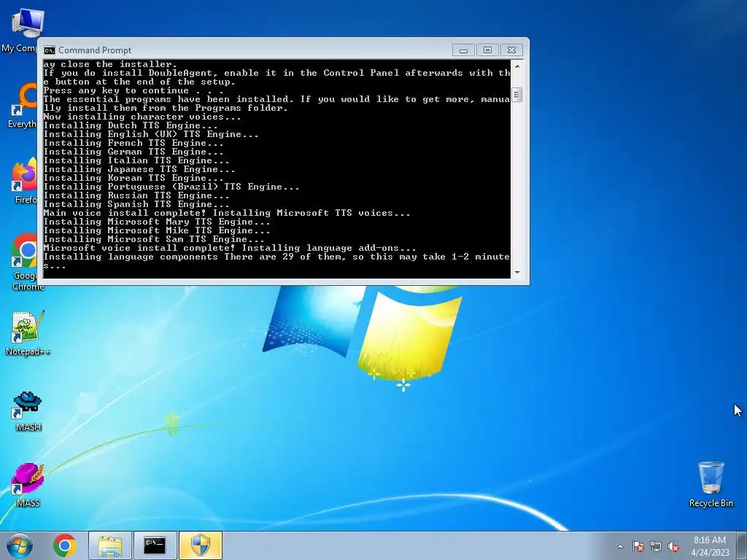
Task: Click the Command Prompt title bar text
Action: pos(95,50)
